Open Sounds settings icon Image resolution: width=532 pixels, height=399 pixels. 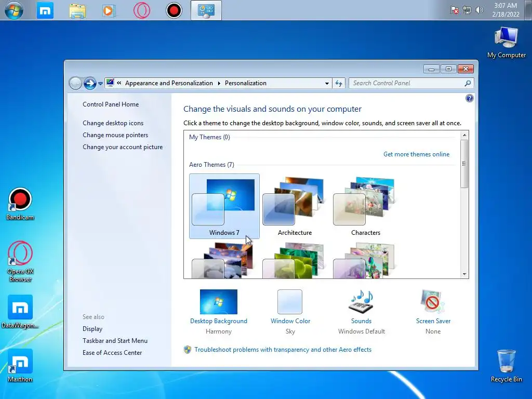(x=361, y=302)
